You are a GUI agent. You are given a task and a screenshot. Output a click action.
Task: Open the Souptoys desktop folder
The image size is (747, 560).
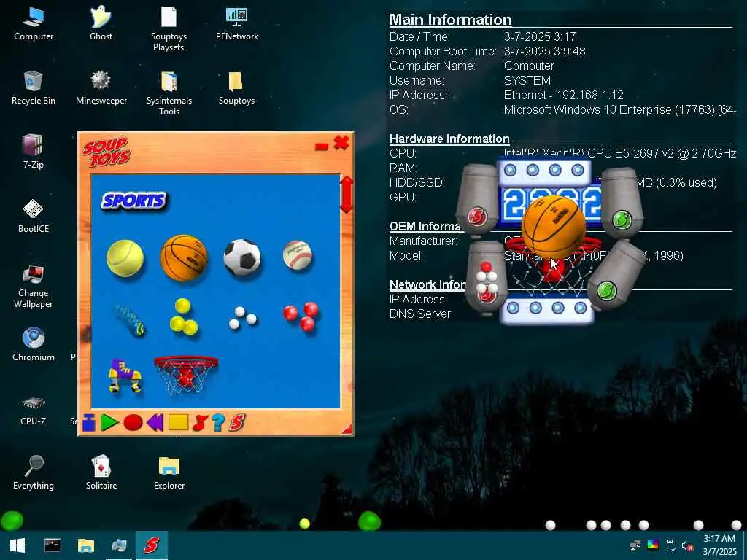point(237,88)
